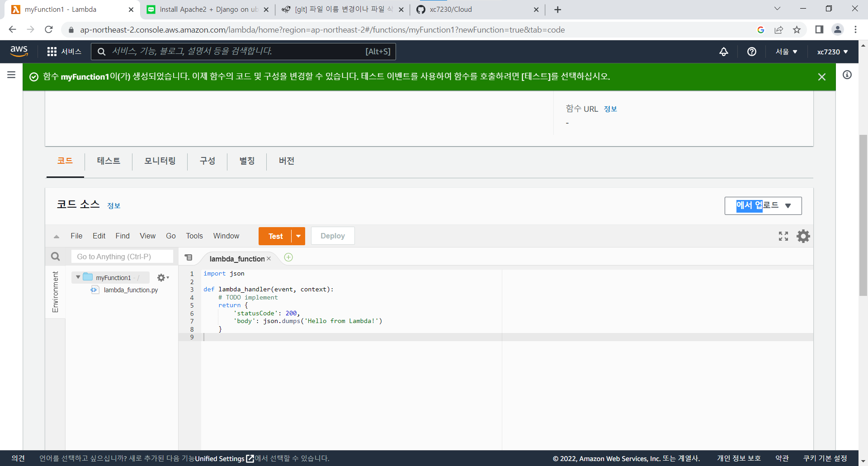Reload the browser page
Viewport: 868px width, 466px height.
(49, 29)
